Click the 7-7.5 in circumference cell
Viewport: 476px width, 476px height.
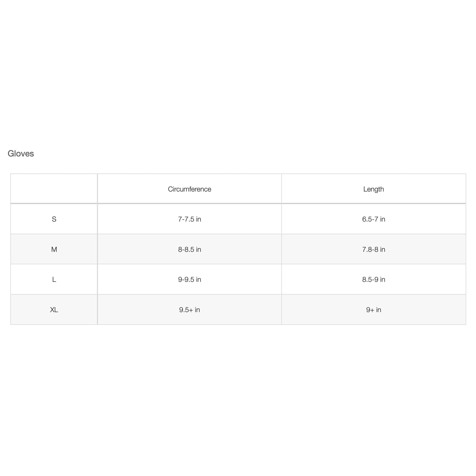pos(189,219)
